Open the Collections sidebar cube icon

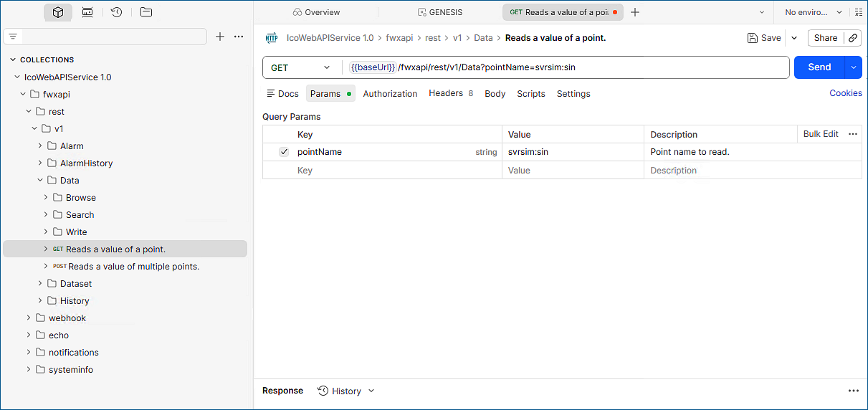58,12
